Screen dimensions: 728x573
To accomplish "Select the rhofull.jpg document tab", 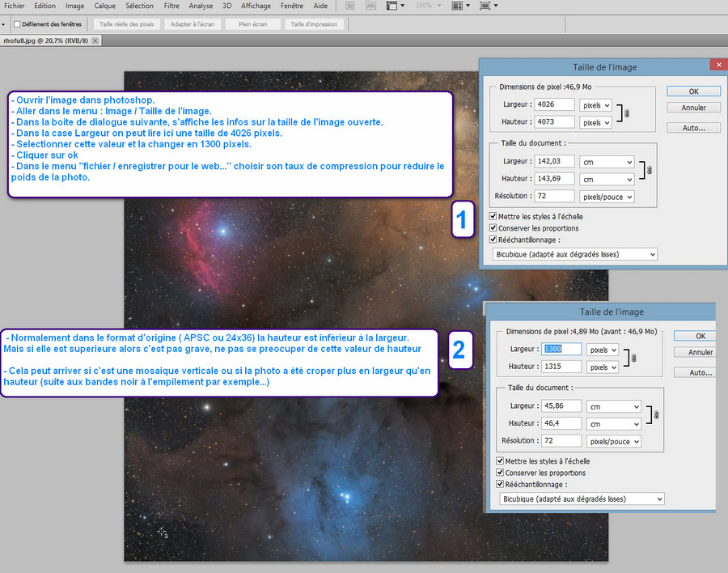I will 45,40.
